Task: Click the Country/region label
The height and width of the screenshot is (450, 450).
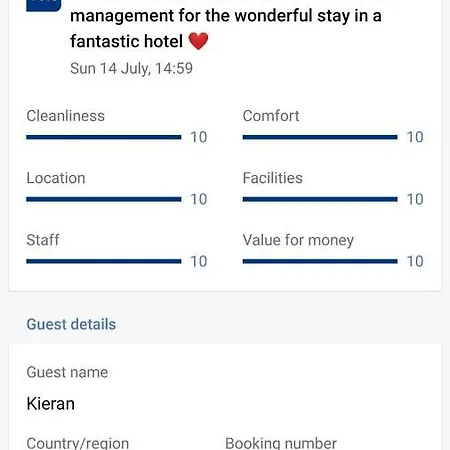Action: (x=77, y=443)
